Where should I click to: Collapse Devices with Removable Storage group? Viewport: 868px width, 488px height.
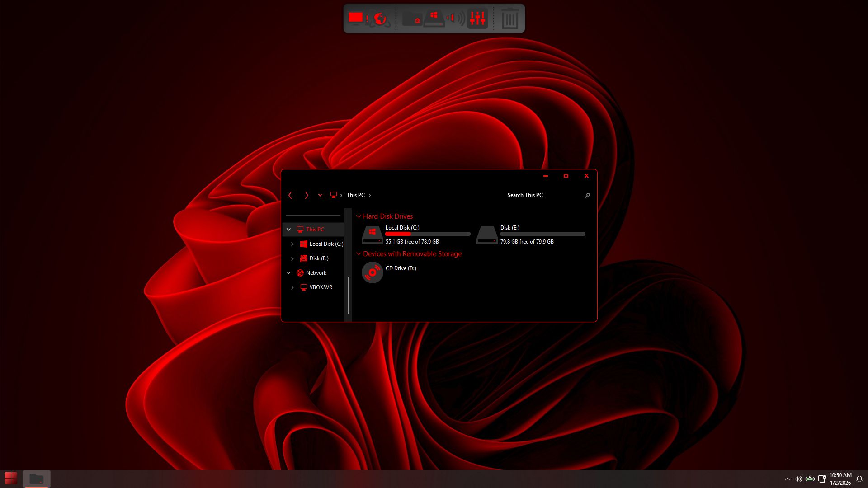[x=359, y=254]
